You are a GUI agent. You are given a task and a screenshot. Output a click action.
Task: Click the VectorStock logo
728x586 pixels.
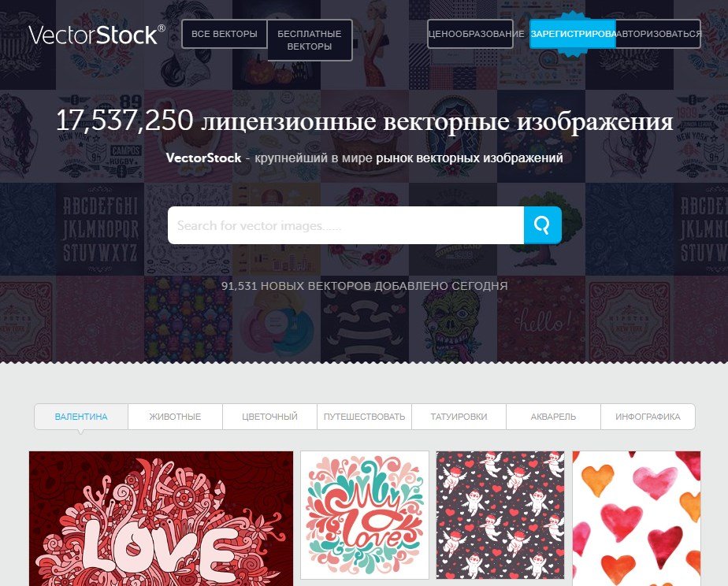tap(97, 35)
